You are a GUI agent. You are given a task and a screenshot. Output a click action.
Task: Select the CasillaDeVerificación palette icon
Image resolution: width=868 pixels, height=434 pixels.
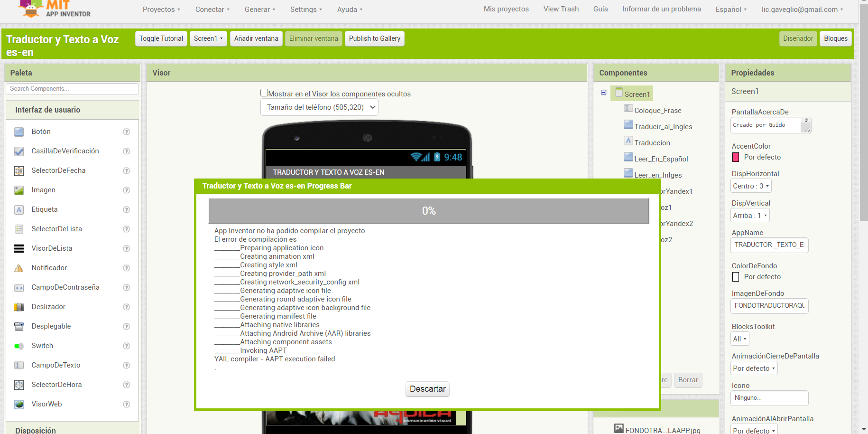19,151
